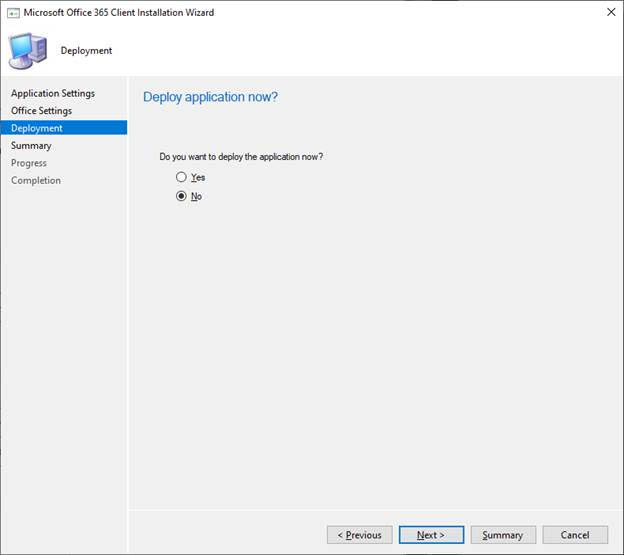Open the Office Settings step
Viewport: 624px width, 555px height.
41,111
